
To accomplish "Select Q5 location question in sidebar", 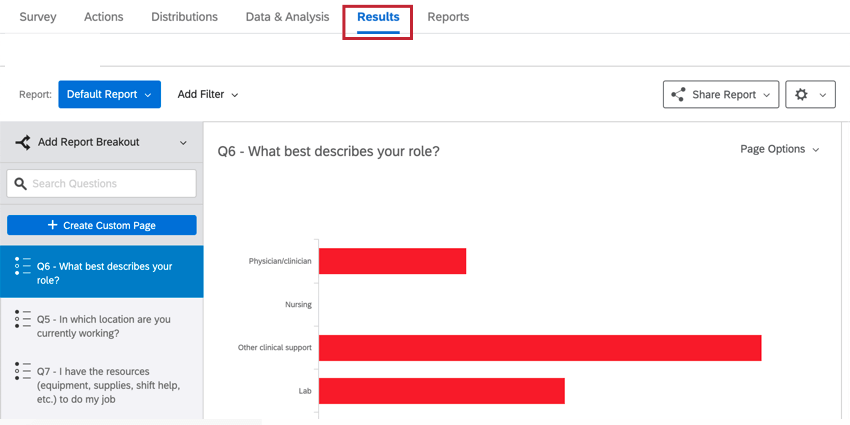I will coord(103,326).
